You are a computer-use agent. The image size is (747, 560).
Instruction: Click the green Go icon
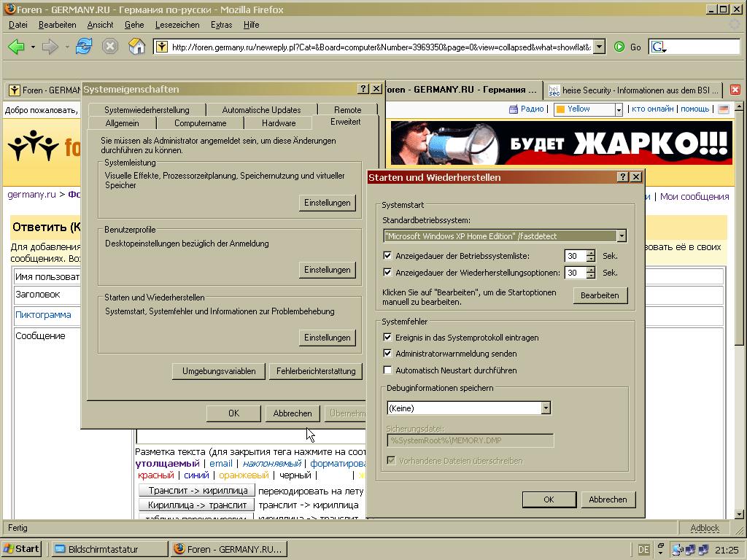tap(619, 47)
